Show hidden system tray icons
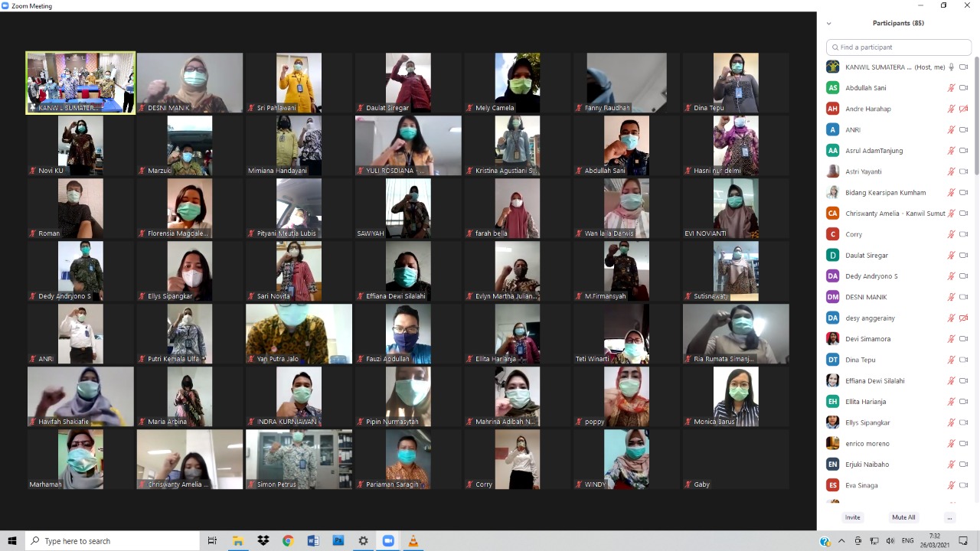 click(841, 541)
